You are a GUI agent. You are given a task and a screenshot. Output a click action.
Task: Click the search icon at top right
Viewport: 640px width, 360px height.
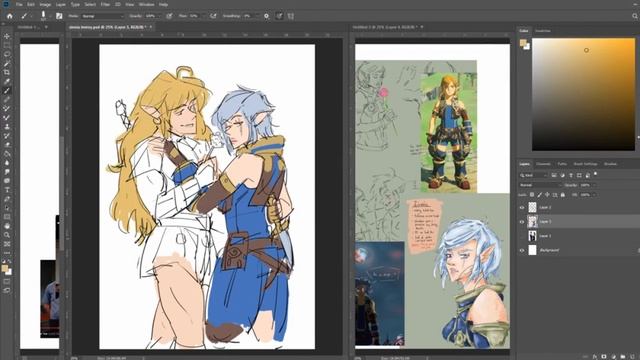[x=635, y=16]
